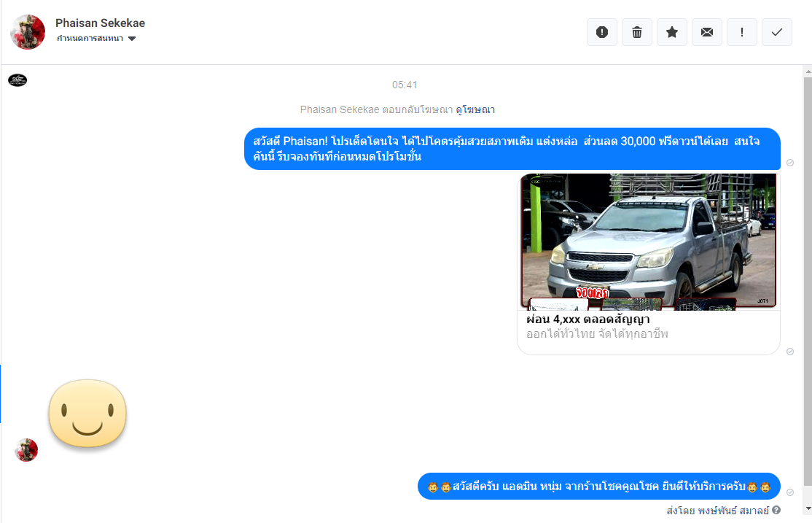Click Phaisan Sekekae ตอบกลับโฆษณา notice
The height and width of the screenshot is (523, 812).
click(377, 109)
